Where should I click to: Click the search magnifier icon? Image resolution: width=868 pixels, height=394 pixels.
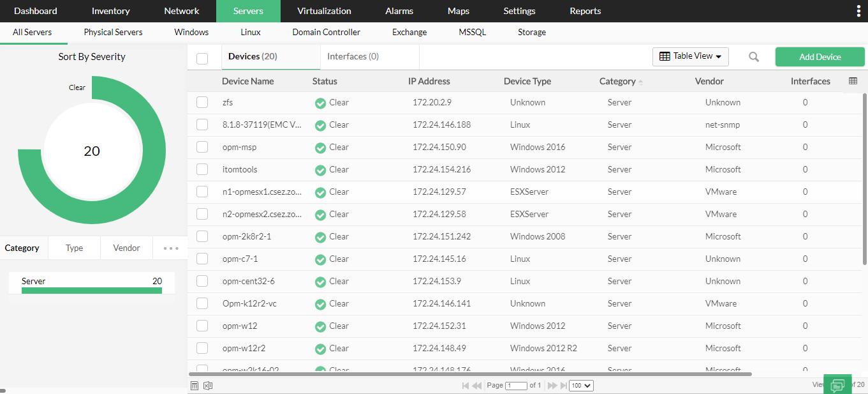[x=754, y=57]
